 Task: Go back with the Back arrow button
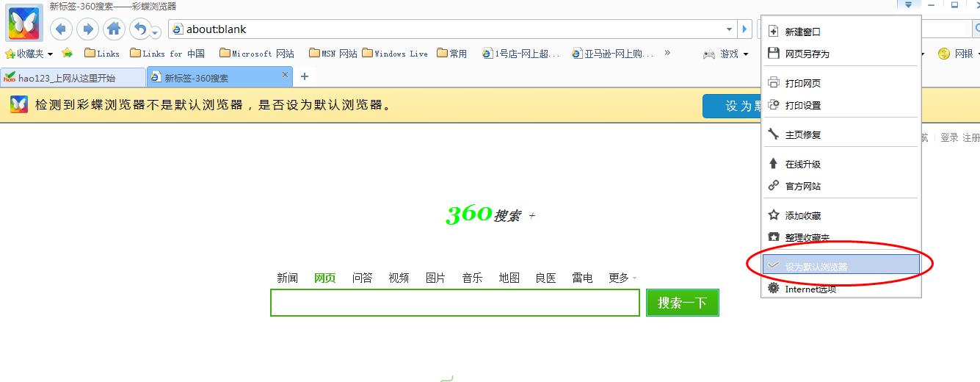[x=61, y=29]
